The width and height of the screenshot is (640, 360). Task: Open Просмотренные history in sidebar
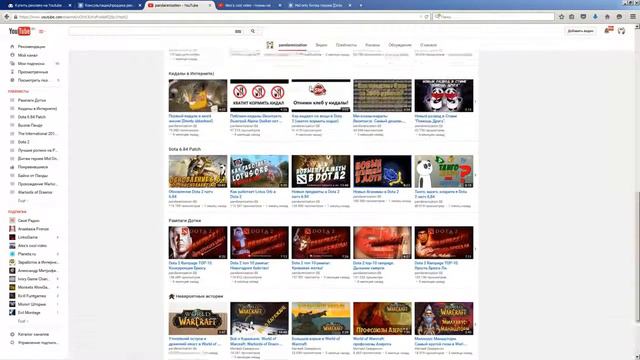33,72
